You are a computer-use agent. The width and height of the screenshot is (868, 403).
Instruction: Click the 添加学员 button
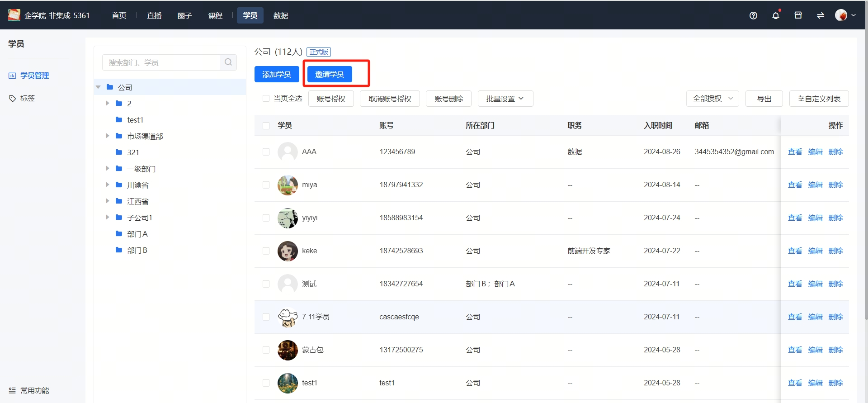277,74
